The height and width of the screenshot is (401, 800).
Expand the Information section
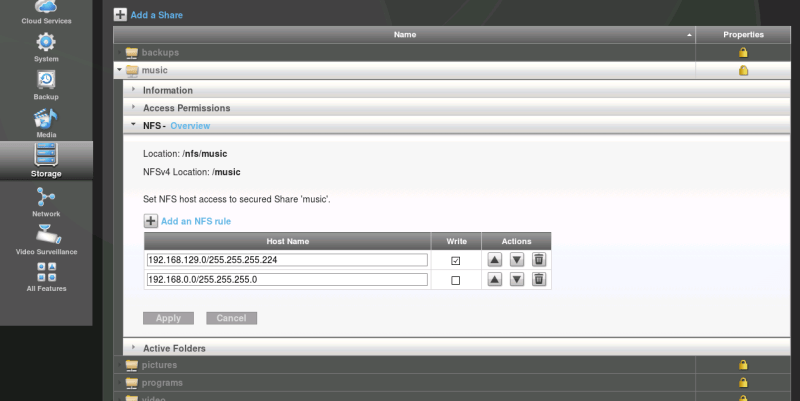point(167,90)
